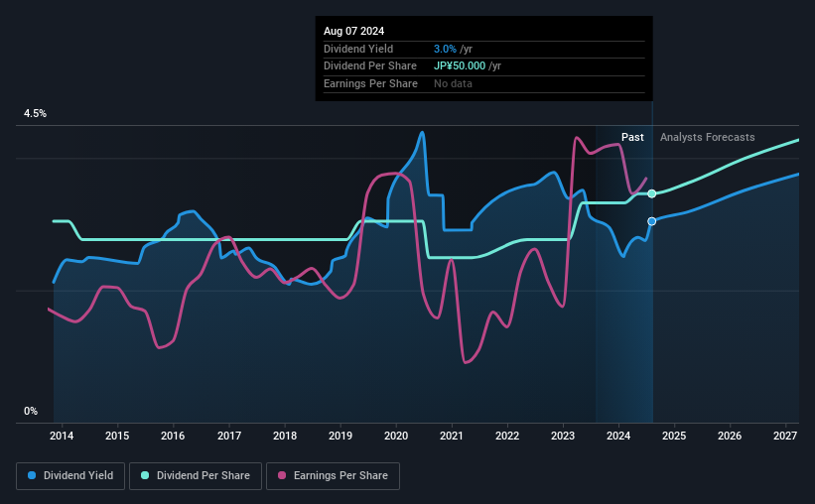Click the Aug 07 2024 tooltip date

[x=354, y=31]
